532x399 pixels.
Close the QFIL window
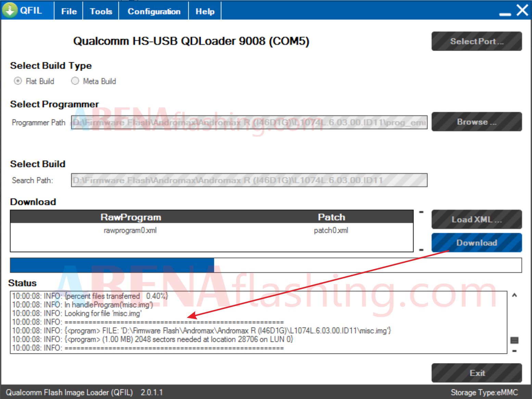522,10
